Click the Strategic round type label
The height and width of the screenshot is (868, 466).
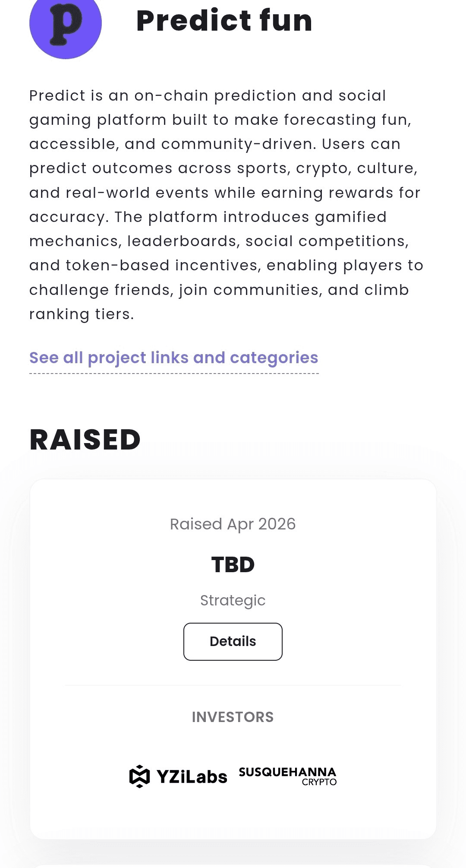tap(233, 601)
